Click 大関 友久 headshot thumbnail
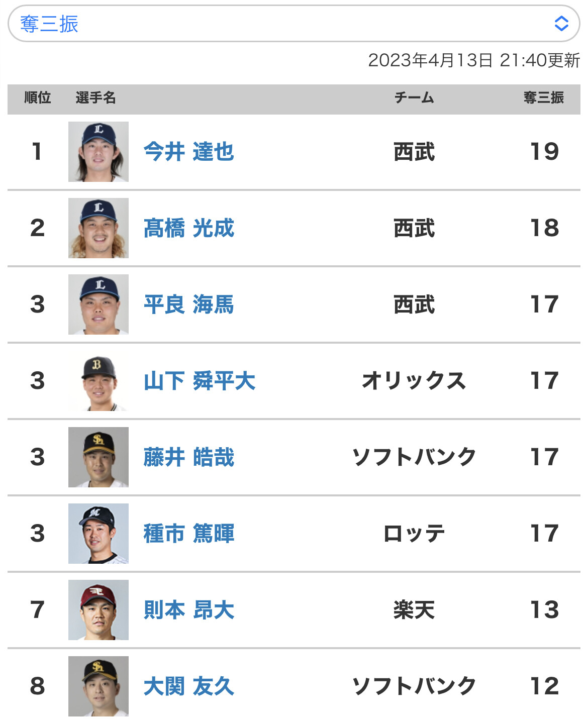 (x=99, y=686)
